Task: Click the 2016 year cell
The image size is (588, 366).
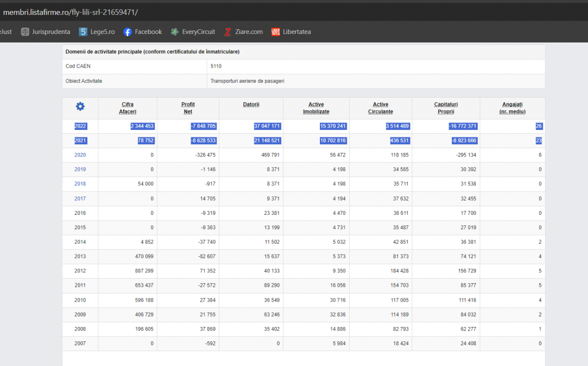Action: (x=80, y=213)
